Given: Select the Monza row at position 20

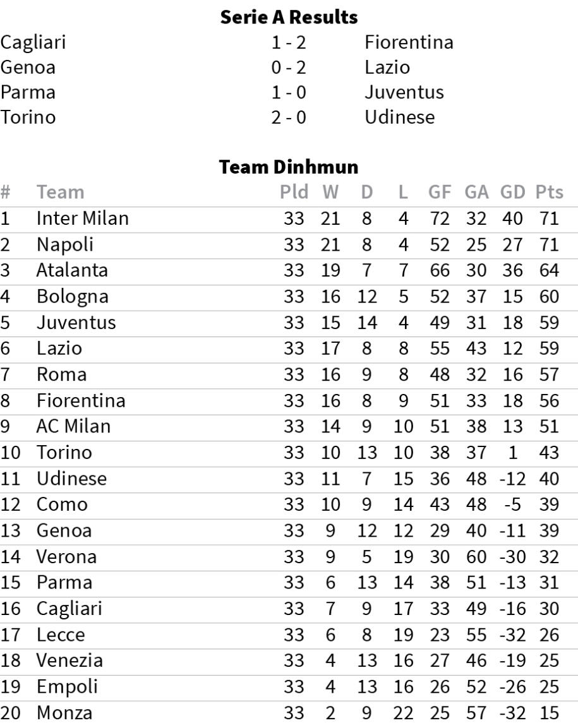Looking at the screenshot, I should (289, 713).
